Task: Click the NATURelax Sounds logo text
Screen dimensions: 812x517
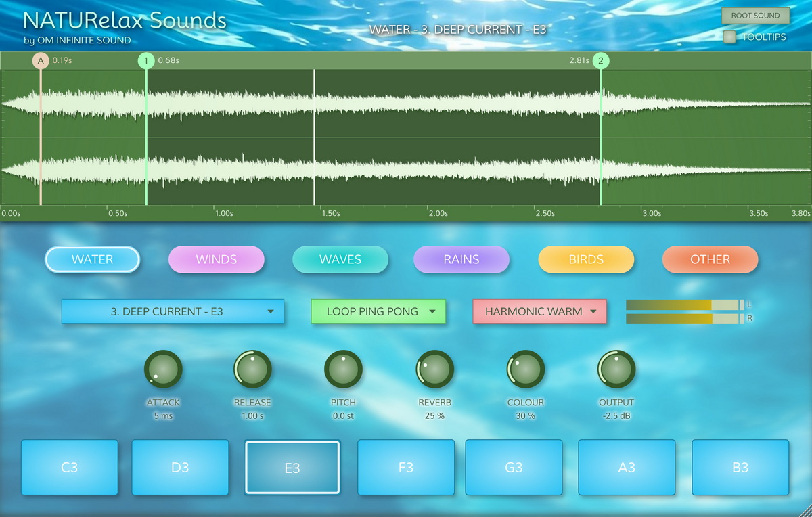Action: [125, 20]
